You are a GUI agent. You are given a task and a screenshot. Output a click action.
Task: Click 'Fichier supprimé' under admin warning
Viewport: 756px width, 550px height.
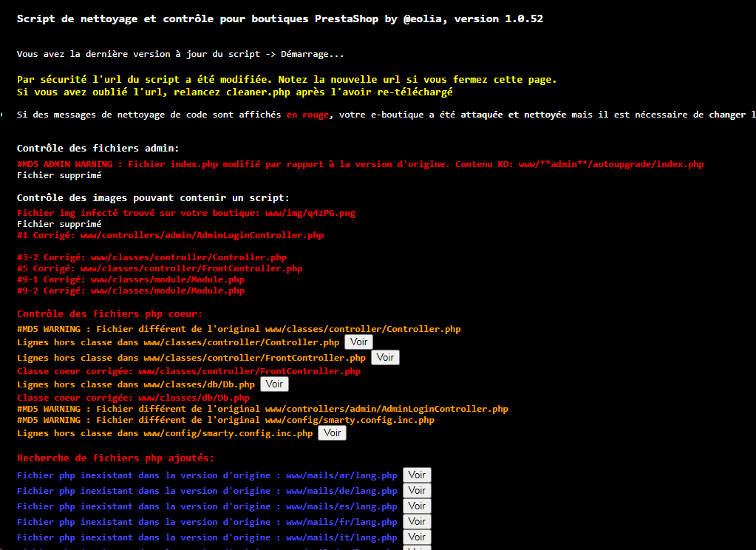click(59, 175)
